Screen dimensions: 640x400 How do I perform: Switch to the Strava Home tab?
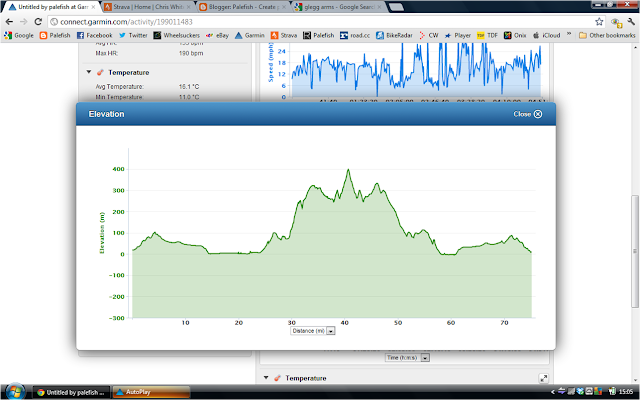click(148, 7)
